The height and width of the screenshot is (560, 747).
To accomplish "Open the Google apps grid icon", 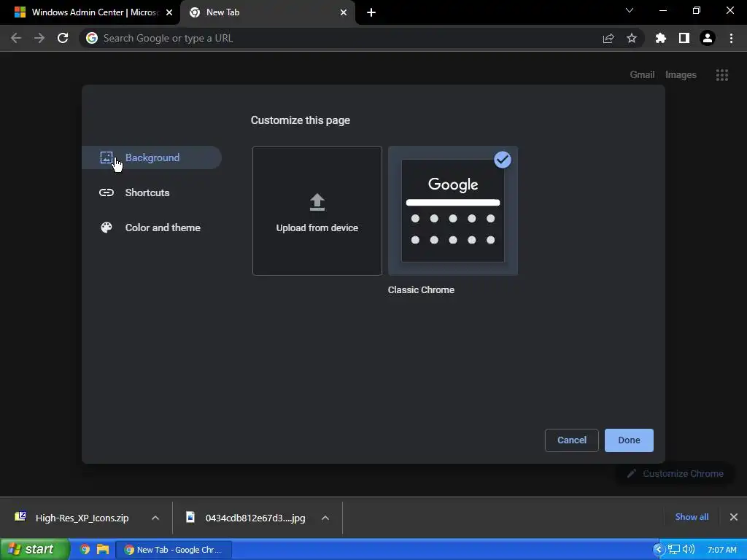I will tap(721, 75).
